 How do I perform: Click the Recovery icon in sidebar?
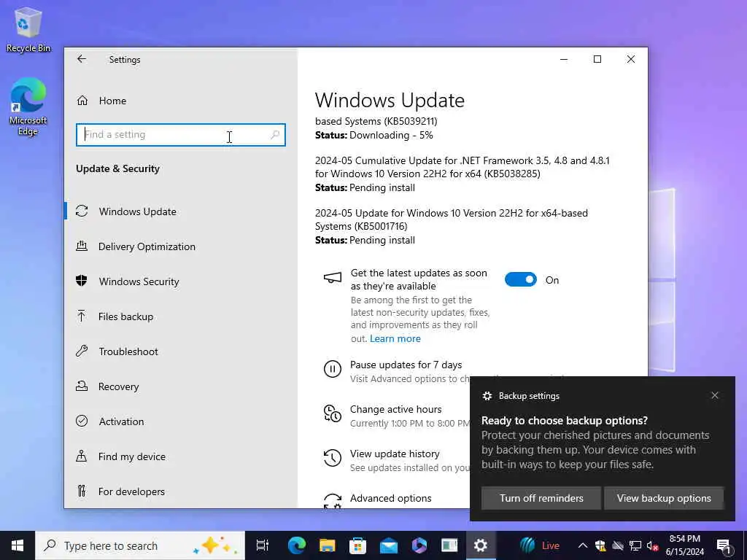click(x=82, y=386)
